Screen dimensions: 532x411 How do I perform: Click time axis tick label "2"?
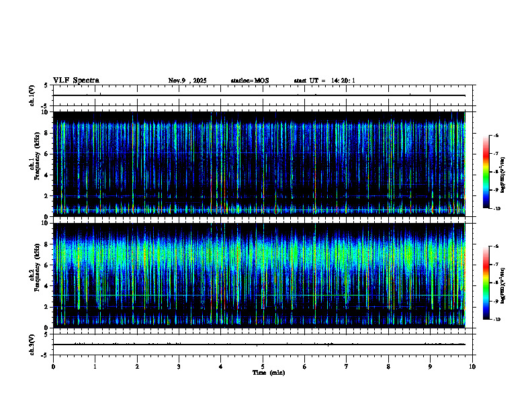[137, 367]
